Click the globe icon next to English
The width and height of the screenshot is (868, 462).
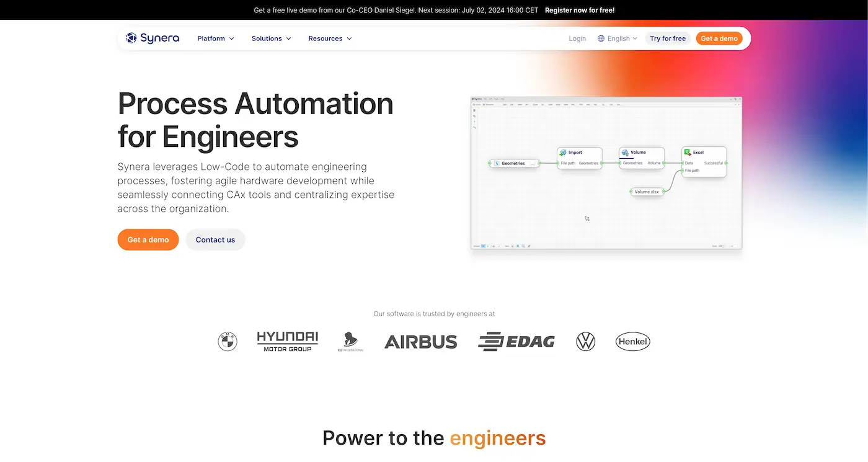[x=601, y=38]
